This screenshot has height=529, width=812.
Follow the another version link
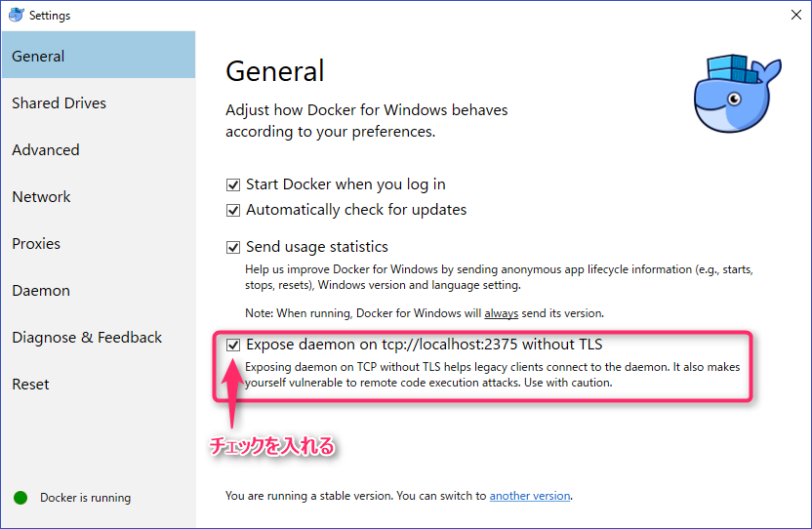[x=530, y=496]
